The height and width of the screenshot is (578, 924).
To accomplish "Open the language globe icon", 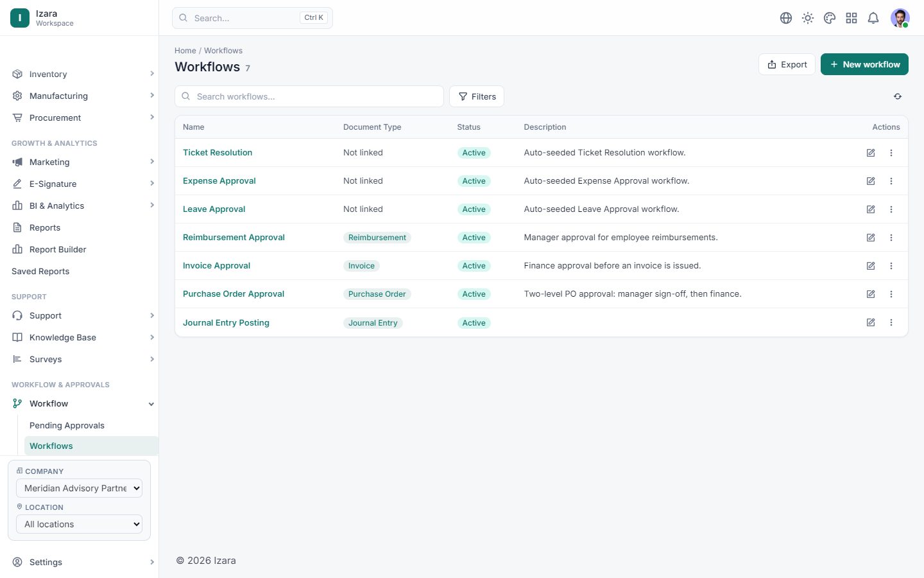I will (x=786, y=18).
